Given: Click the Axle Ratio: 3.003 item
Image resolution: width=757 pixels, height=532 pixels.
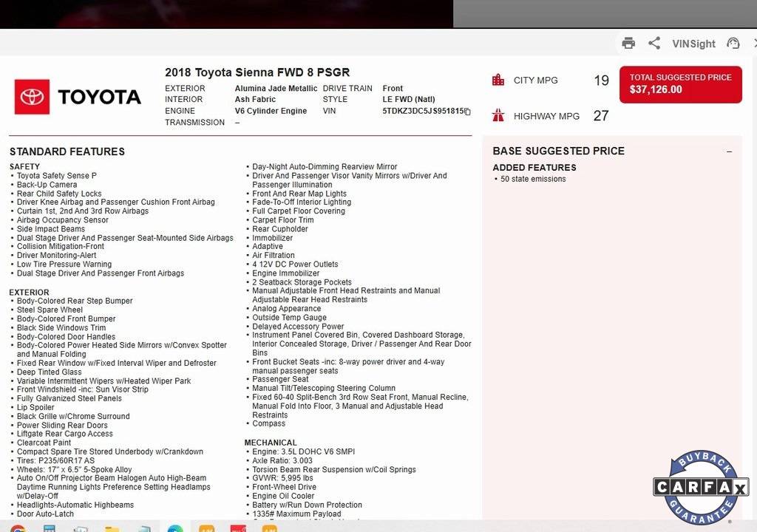Looking at the screenshot, I should (282, 460).
